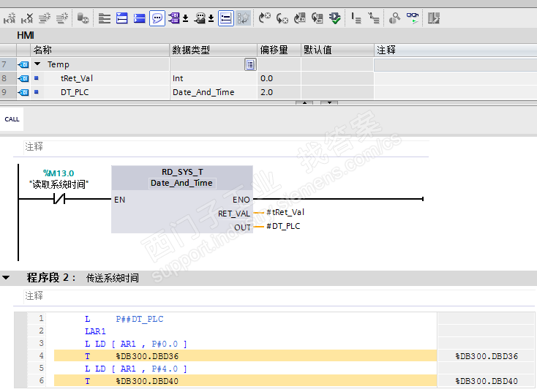Click the curved arrow with window icon
Viewport: 537px width, 392px height.
317,18
